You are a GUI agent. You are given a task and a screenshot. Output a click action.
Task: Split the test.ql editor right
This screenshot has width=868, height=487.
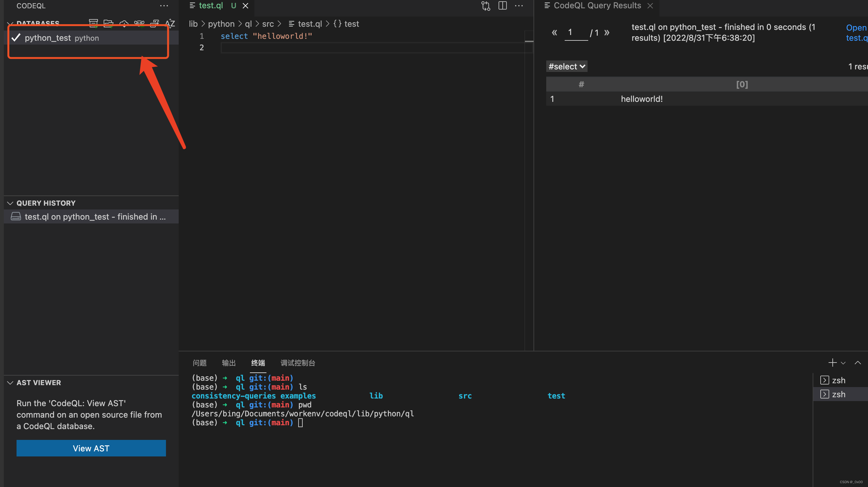point(502,6)
